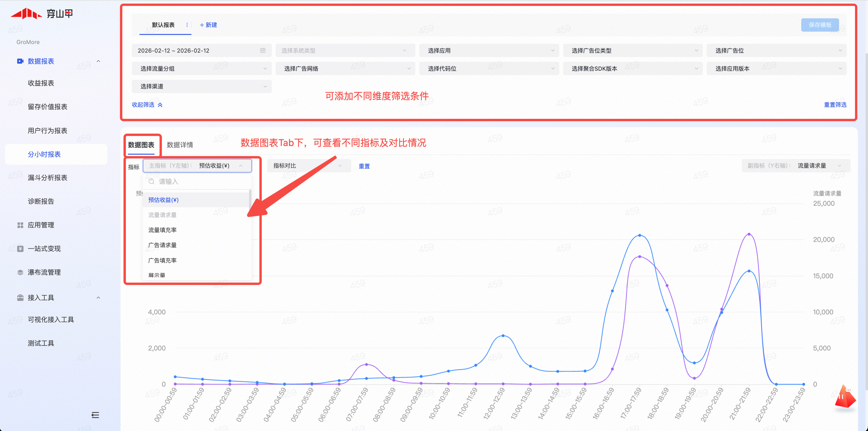Open the calendar icon in date range field
The width and height of the screenshot is (868, 431).
[x=263, y=51]
